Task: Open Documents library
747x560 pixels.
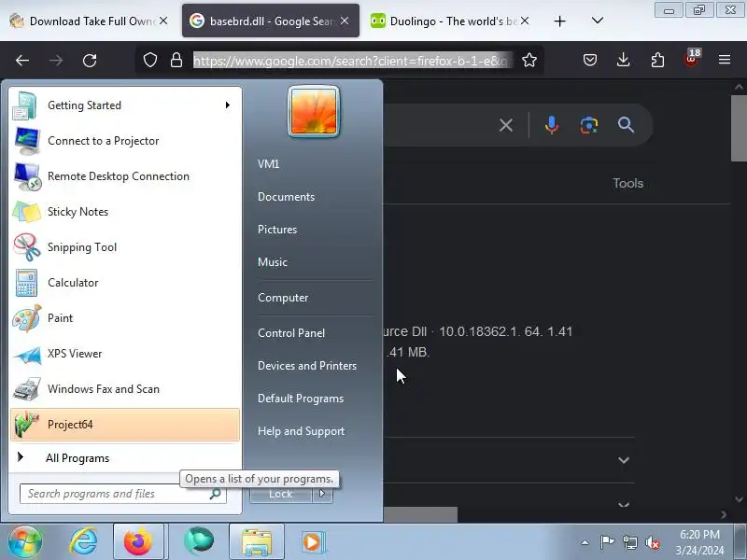Action: [287, 197]
